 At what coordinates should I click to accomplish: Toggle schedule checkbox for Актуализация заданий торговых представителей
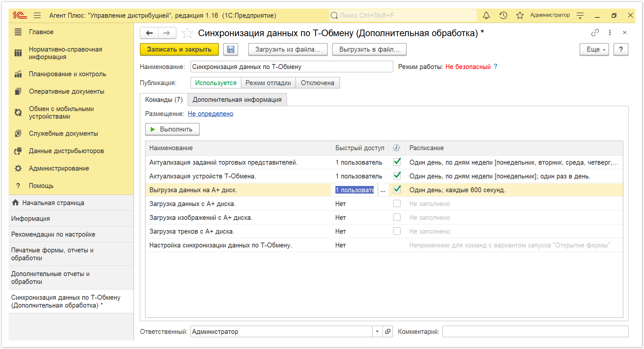point(397,162)
